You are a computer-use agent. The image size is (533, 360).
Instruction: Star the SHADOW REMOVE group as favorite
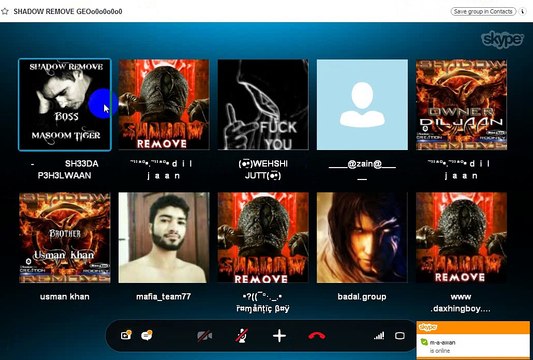click(5, 12)
